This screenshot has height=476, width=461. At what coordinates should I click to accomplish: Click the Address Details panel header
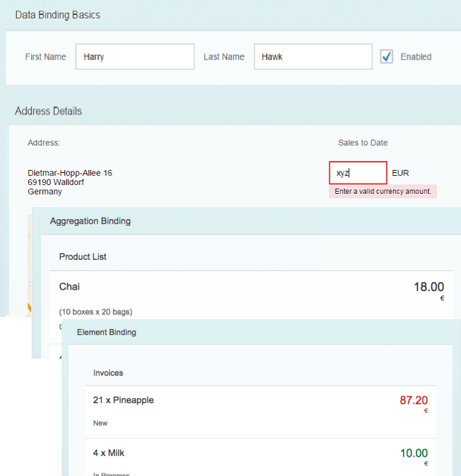click(x=48, y=111)
